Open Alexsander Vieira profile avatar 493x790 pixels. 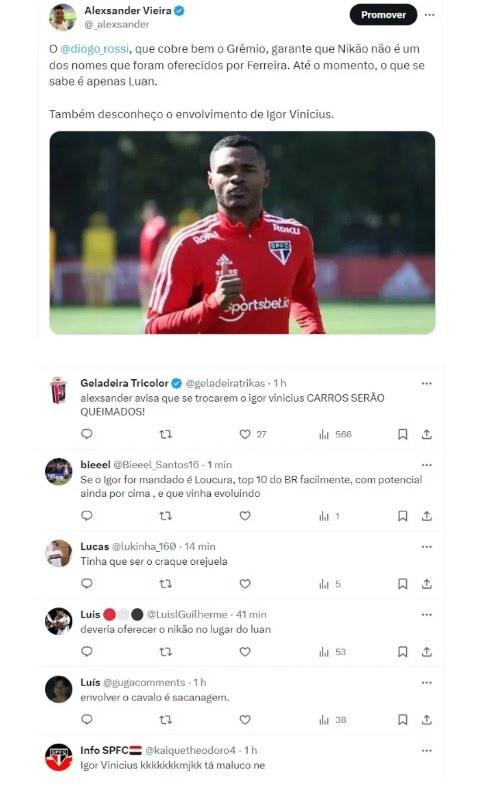[x=62, y=17]
